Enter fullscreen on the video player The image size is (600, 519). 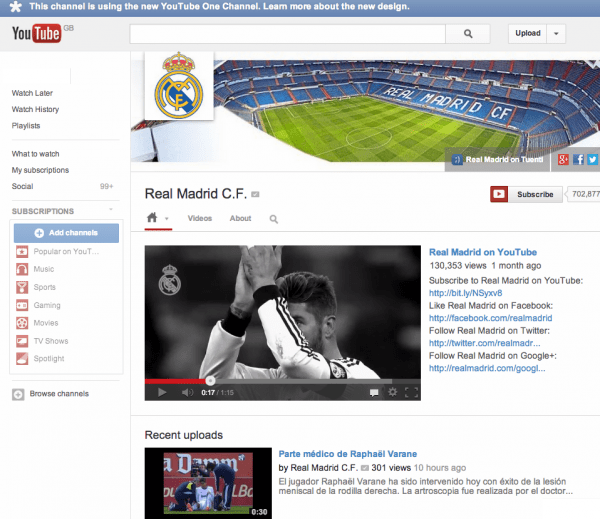coord(411,392)
